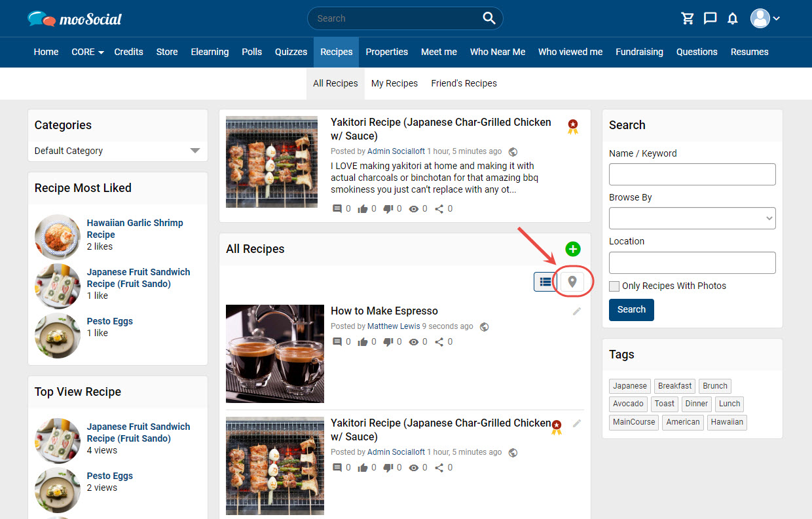Click the Search button in Search panel
The width and height of the screenshot is (812, 519).
click(x=631, y=309)
